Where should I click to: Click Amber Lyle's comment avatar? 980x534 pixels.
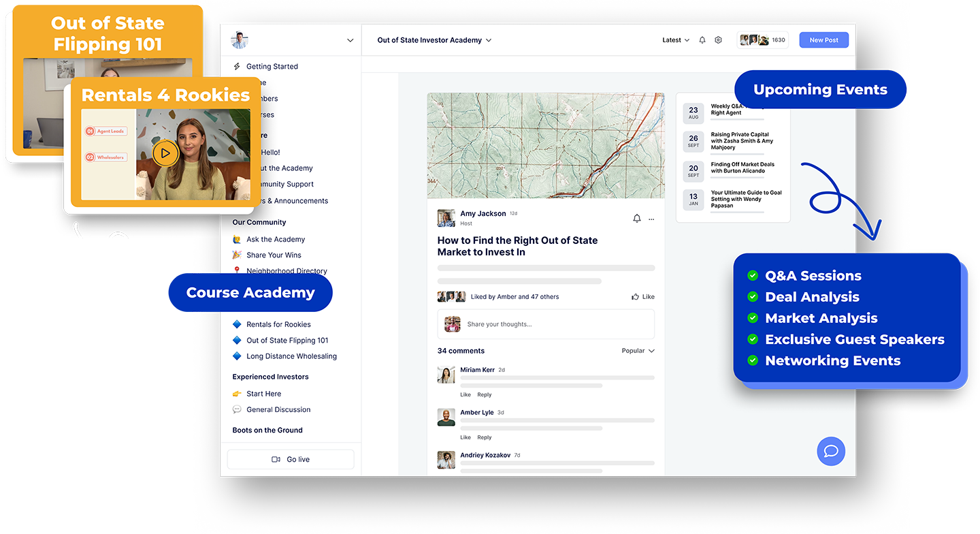[x=446, y=418]
